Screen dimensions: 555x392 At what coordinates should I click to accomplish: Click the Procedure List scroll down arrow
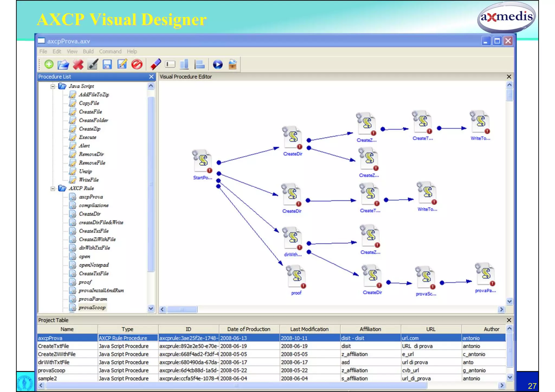tap(151, 308)
